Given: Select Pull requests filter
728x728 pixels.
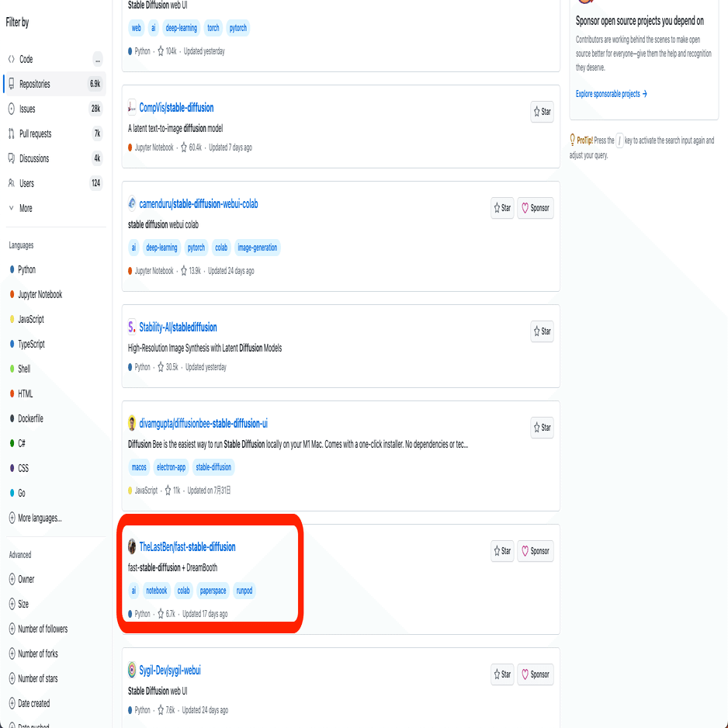Looking at the screenshot, I should (x=55, y=133).
